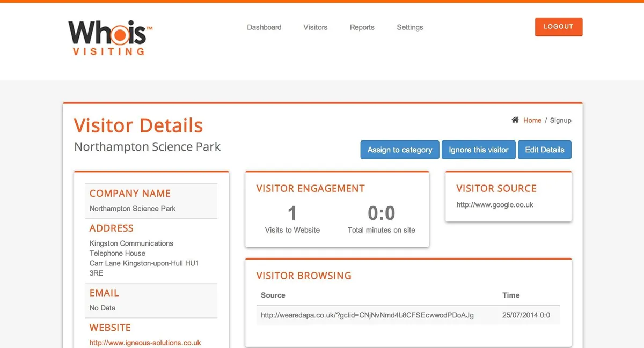Select the Telephone House address line
The image size is (644, 348).
pyautogui.click(x=118, y=253)
